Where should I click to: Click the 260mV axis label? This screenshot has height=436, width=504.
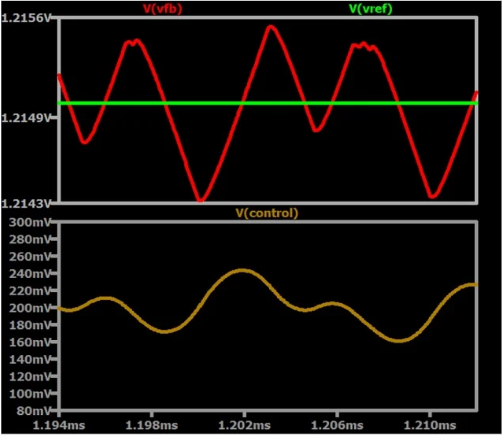(31, 256)
